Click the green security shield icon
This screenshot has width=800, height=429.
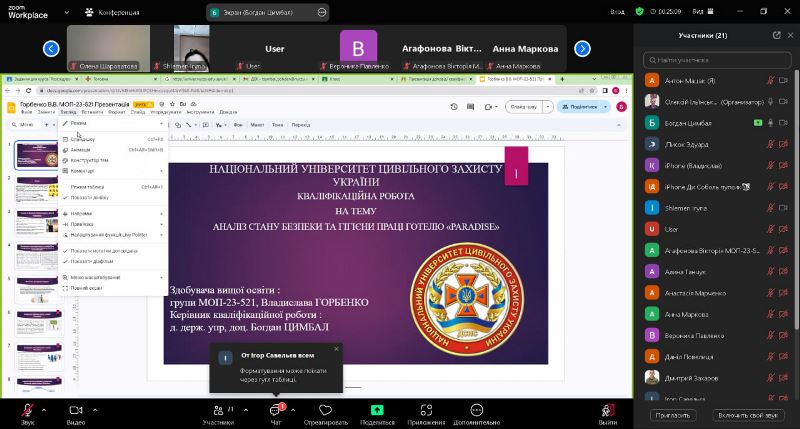[639, 11]
